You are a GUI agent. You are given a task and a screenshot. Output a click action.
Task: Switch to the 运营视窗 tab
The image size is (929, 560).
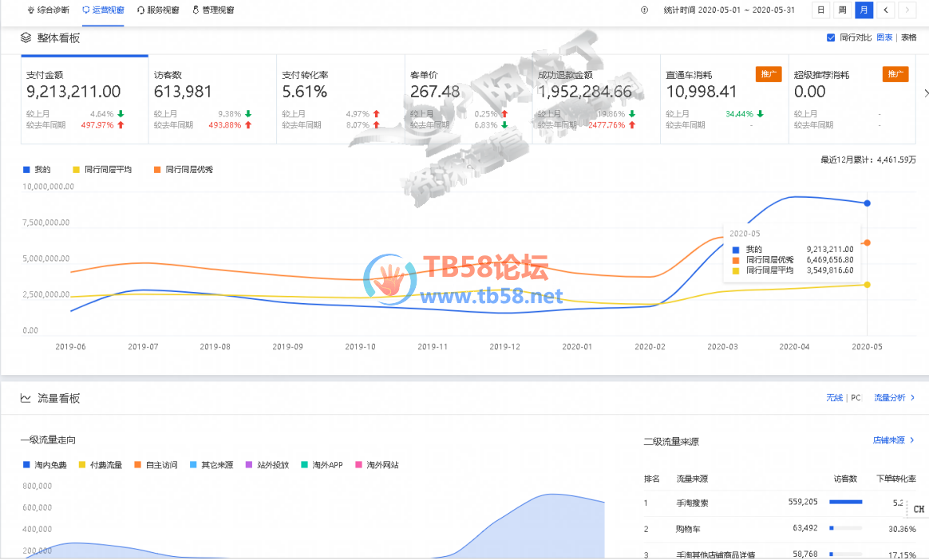coord(103,10)
